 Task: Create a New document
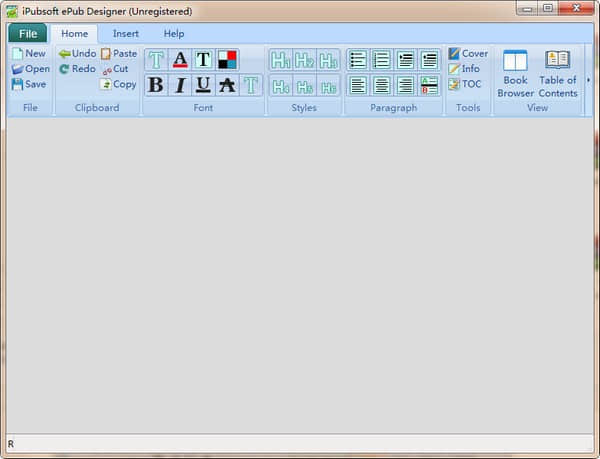click(29, 54)
